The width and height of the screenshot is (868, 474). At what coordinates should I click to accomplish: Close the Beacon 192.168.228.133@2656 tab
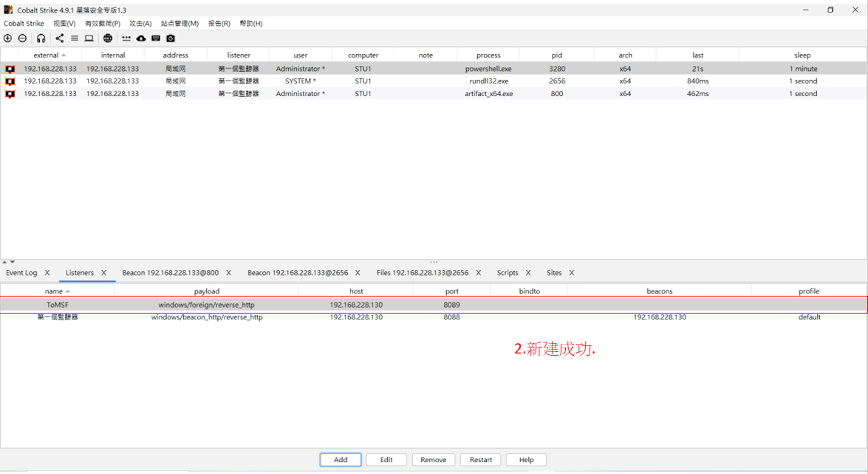(358, 273)
